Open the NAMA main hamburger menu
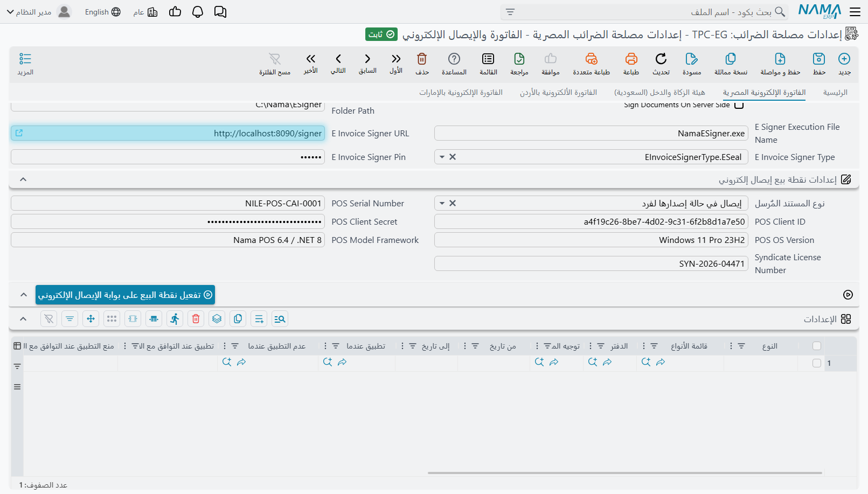 point(855,12)
